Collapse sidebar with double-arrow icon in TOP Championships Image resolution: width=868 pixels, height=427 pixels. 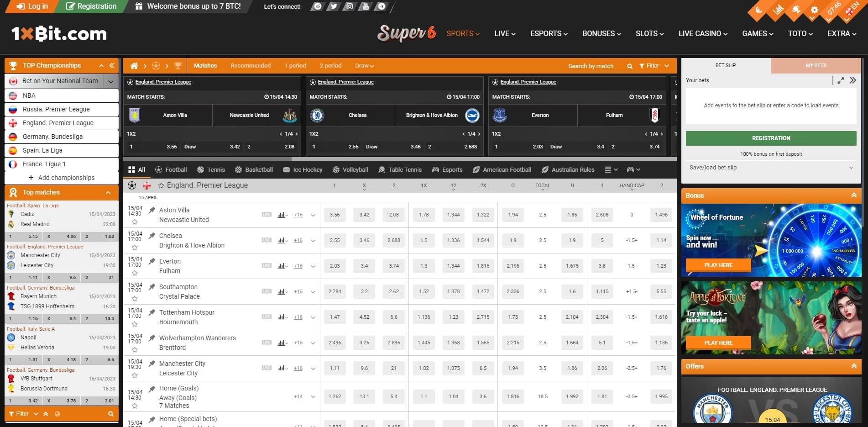coord(111,66)
